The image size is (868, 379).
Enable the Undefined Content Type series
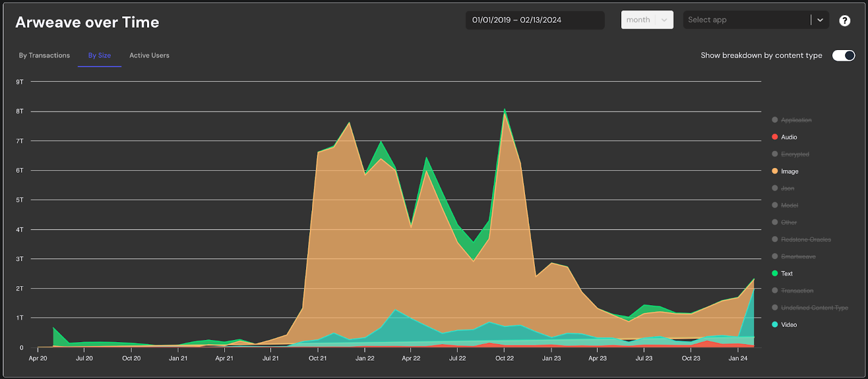(814, 308)
